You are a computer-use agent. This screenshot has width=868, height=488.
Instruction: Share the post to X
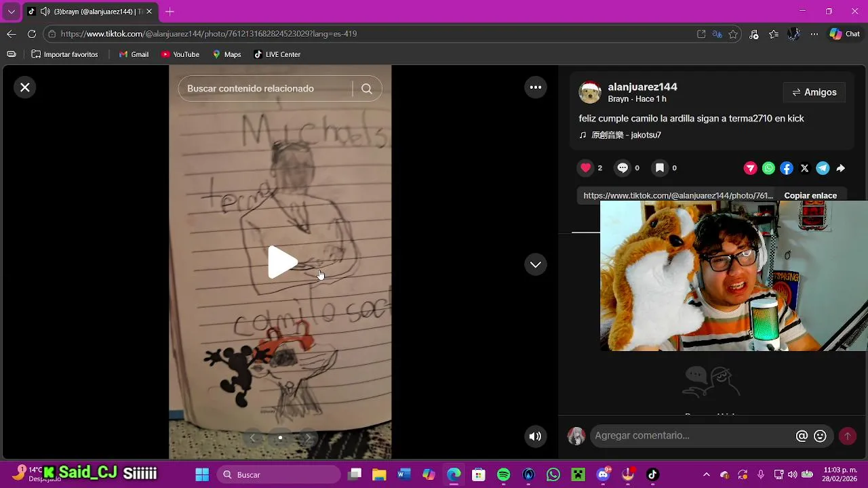coord(805,168)
